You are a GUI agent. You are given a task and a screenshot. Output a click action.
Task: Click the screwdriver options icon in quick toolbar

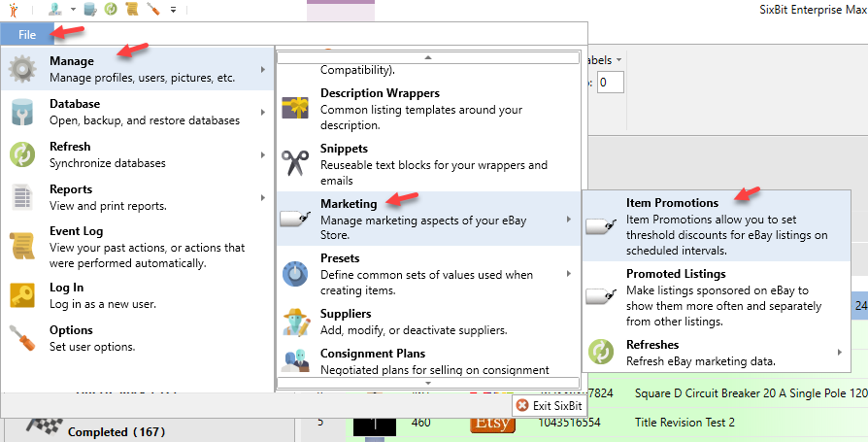click(153, 9)
